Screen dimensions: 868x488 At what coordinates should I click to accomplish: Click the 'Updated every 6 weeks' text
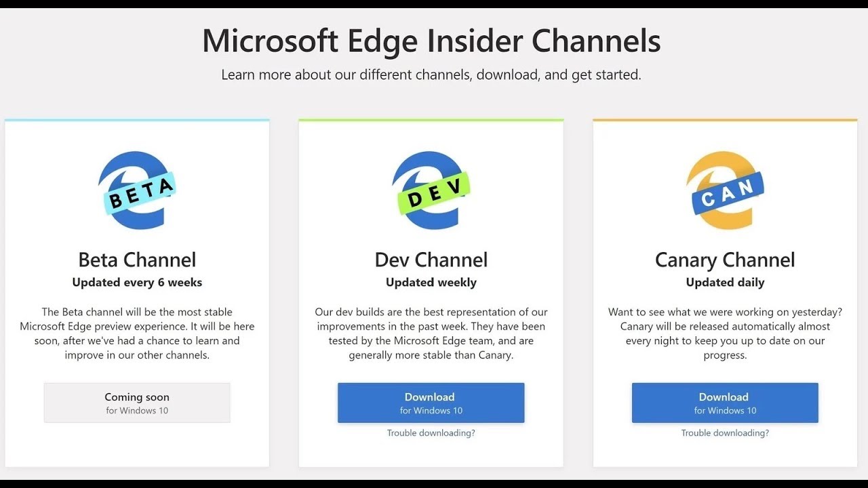pyautogui.click(x=137, y=283)
